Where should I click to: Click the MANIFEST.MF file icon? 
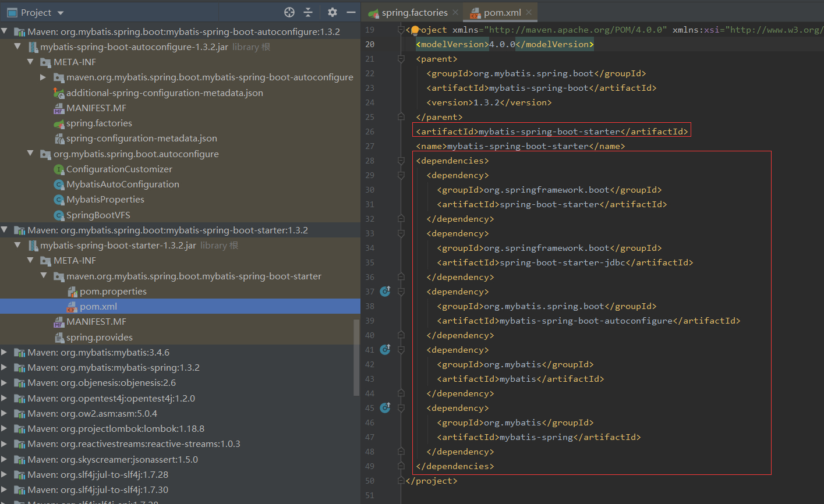[x=59, y=108]
